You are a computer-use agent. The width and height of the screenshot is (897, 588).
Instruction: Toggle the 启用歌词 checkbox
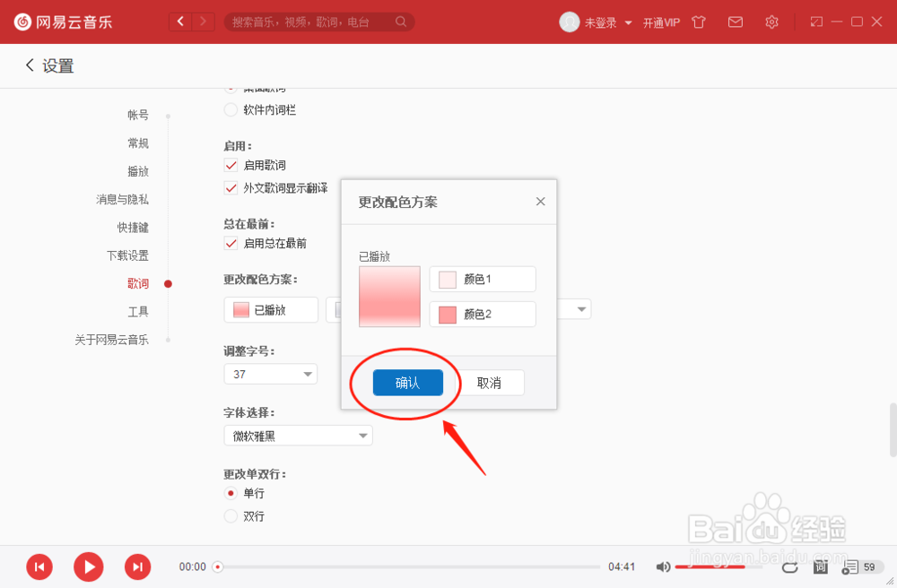click(x=231, y=165)
